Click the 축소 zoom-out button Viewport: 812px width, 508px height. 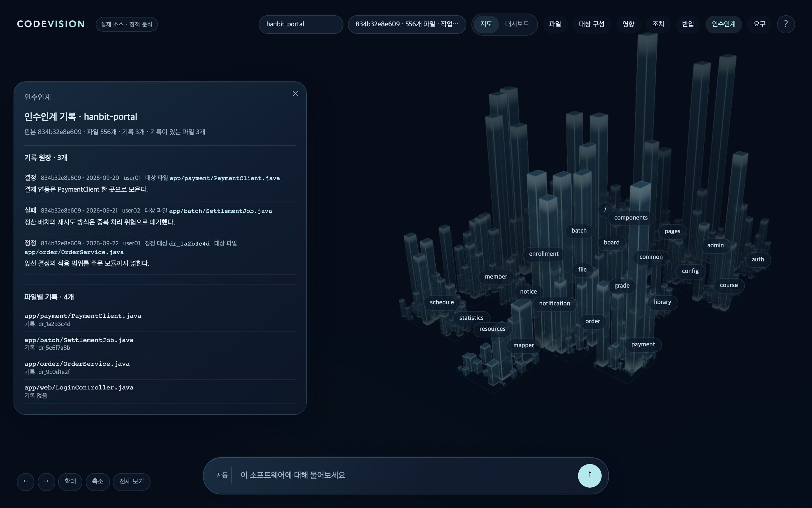98,481
